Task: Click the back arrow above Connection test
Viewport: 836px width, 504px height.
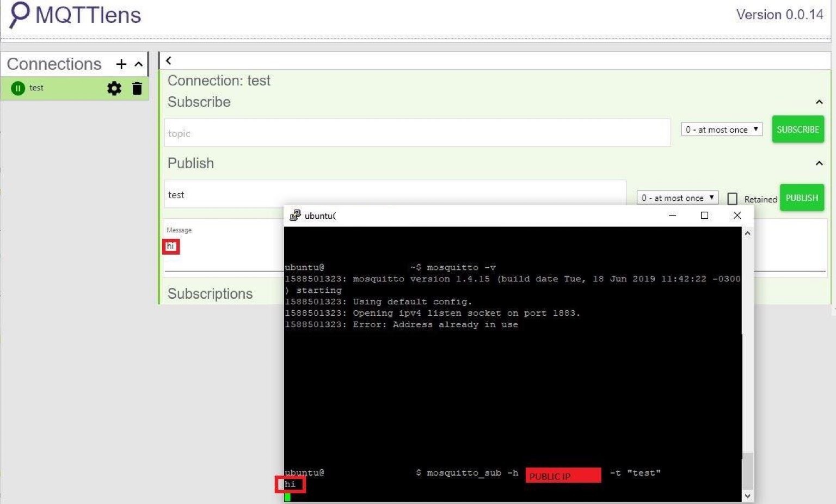Action: pos(168,60)
